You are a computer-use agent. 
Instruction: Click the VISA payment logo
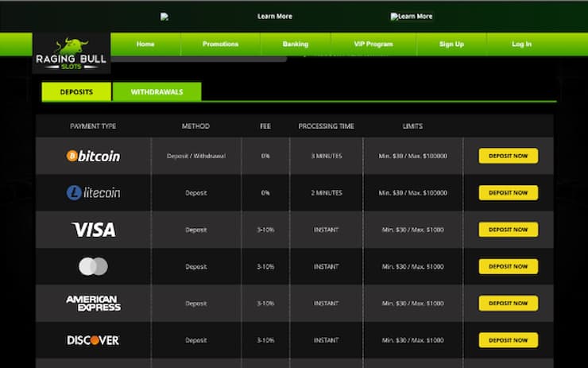(94, 230)
